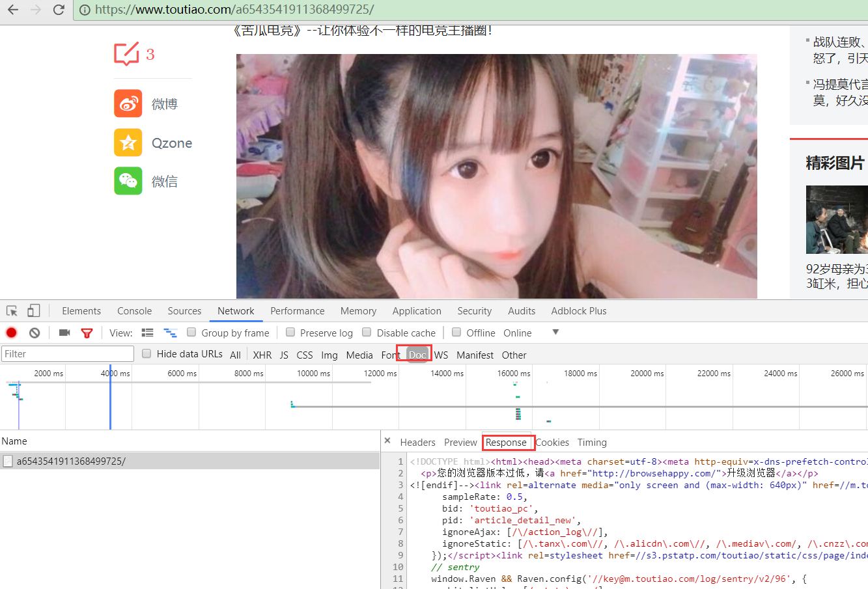Open the Cookies tab of request details
The image size is (868, 589).
pos(552,443)
